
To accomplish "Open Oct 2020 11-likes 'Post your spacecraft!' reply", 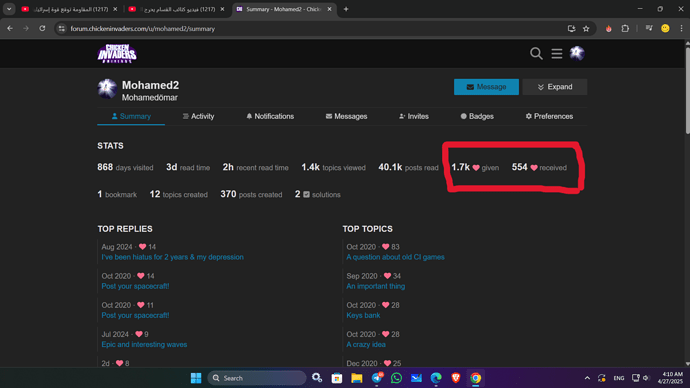I will [135, 315].
